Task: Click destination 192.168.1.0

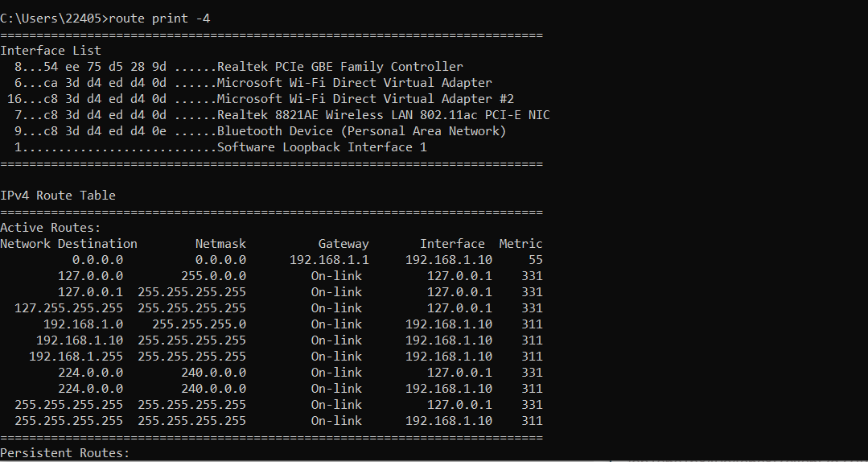Action: [x=84, y=324]
